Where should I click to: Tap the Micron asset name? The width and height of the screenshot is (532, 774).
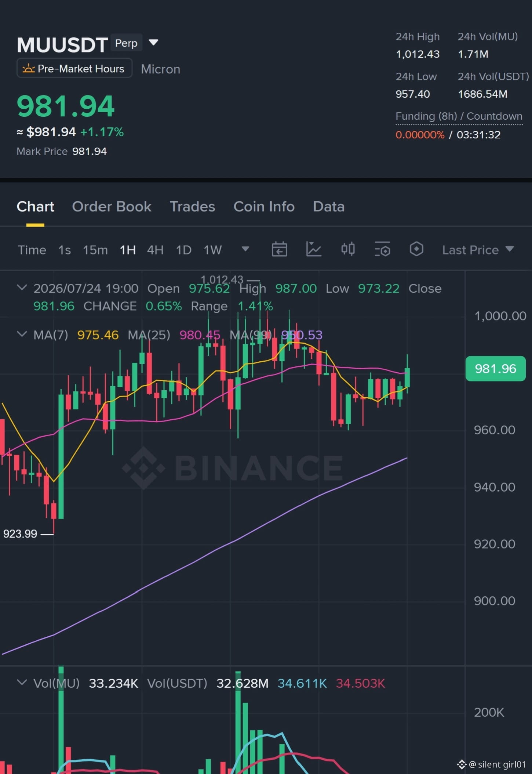click(161, 69)
